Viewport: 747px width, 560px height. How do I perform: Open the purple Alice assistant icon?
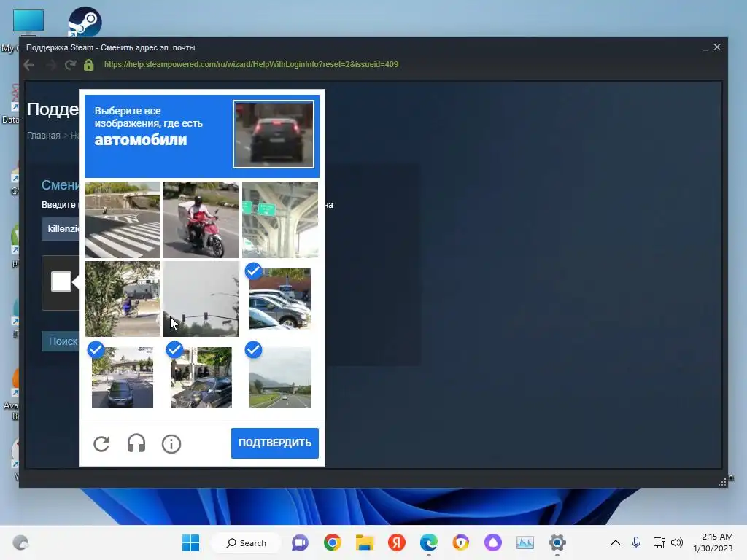point(493,542)
